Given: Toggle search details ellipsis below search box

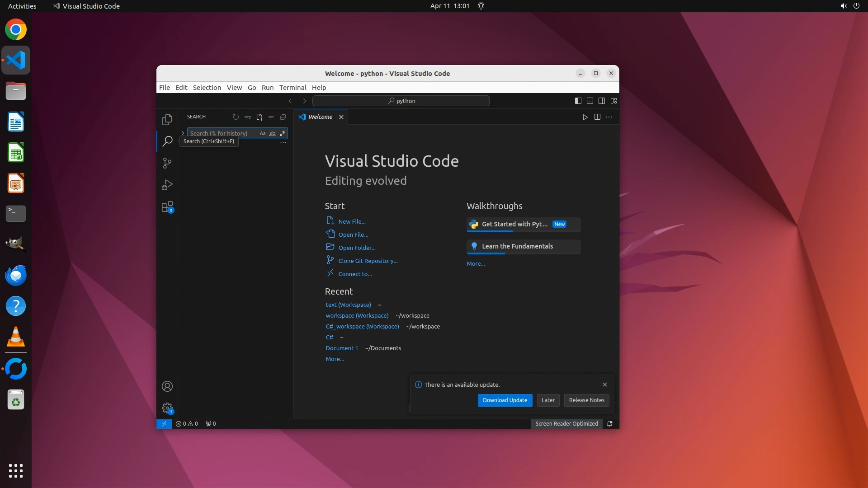Looking at the screenshot, I should tap(283, 143).
